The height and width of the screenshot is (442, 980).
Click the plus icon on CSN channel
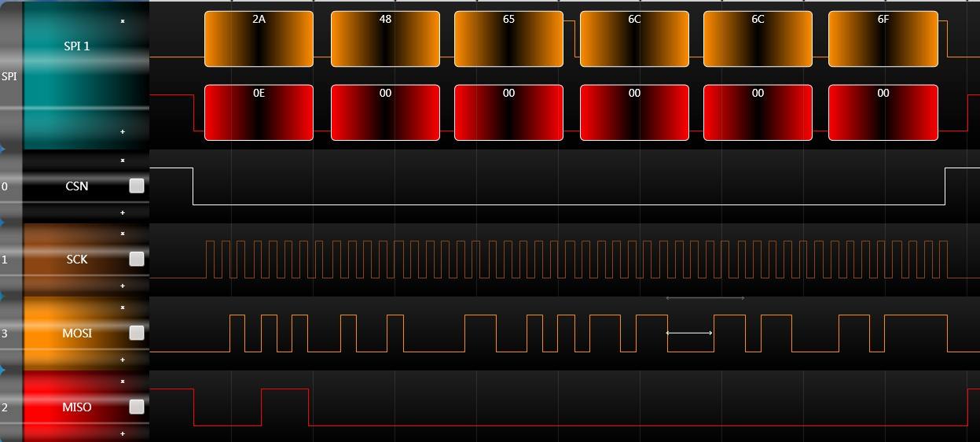(x=123, y=212)
